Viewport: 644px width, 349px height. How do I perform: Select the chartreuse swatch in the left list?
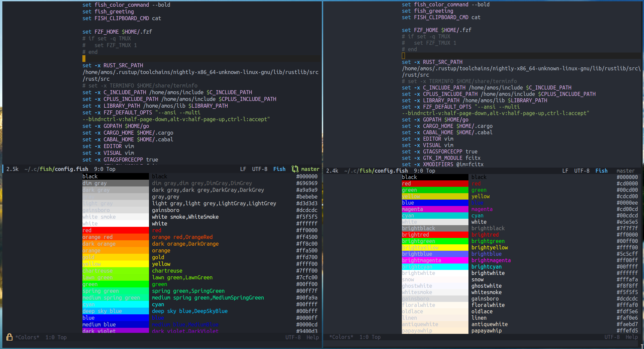tap(115, 271)
